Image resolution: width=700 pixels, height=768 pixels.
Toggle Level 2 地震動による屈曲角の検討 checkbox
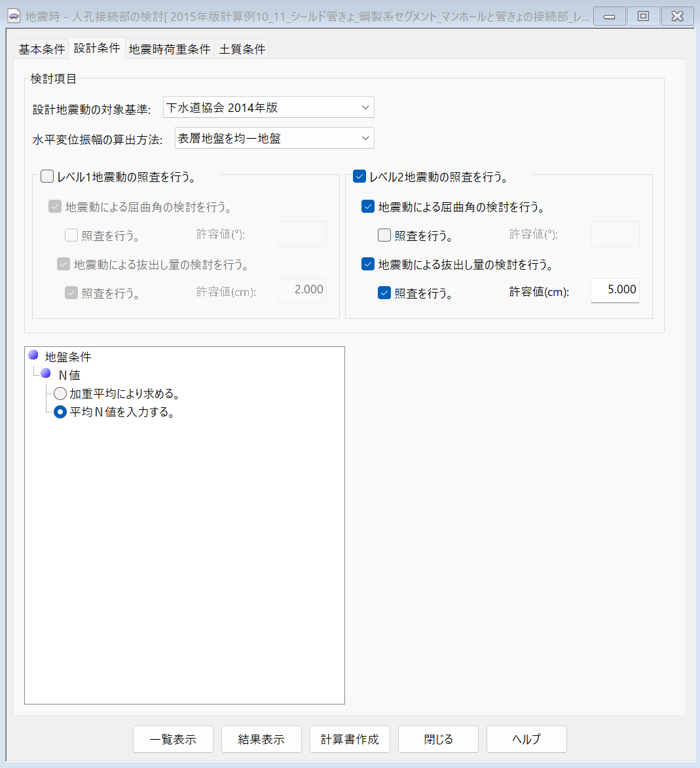point(368,207)
